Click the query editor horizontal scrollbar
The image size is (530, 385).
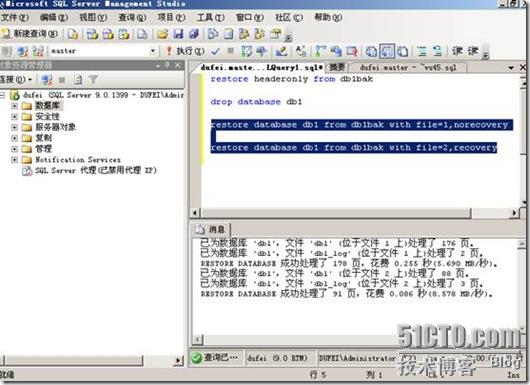pyautogui.click(x=354, y=213)
